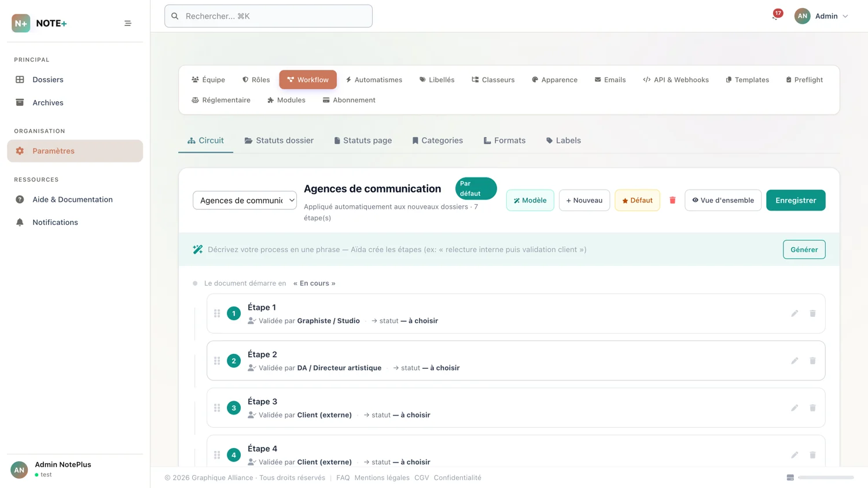
Task: Open notifications bell with 17 badge
Action: [776, 16]
